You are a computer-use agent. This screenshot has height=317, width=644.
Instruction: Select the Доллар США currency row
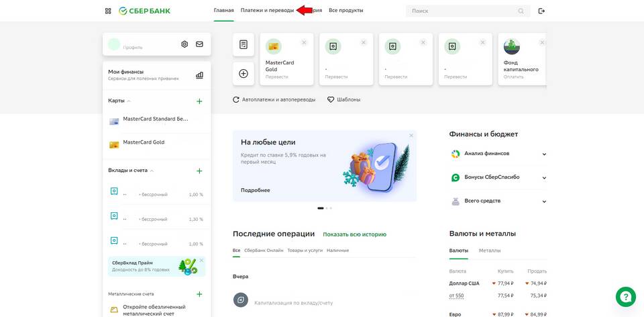tap(498, 283)
